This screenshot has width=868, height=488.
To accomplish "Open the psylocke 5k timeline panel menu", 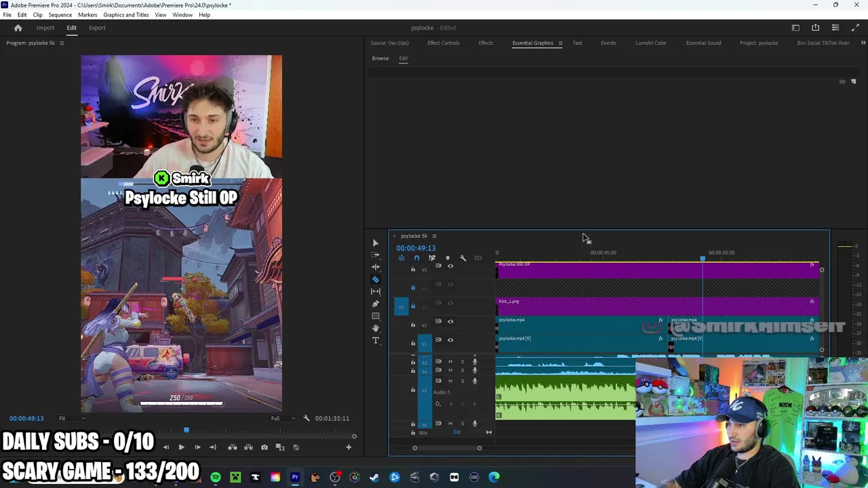I will click(x=434, y=236).
